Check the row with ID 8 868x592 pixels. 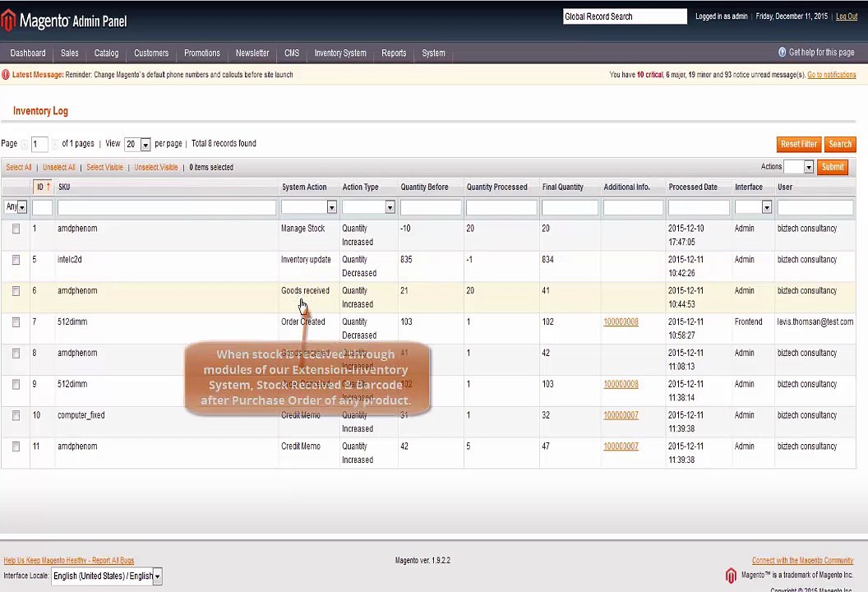[16, 353]
